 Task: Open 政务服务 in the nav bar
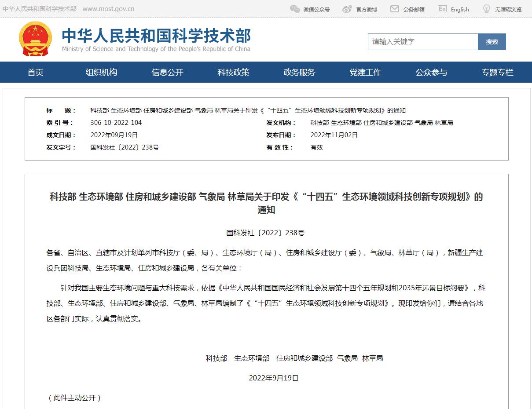299,73
